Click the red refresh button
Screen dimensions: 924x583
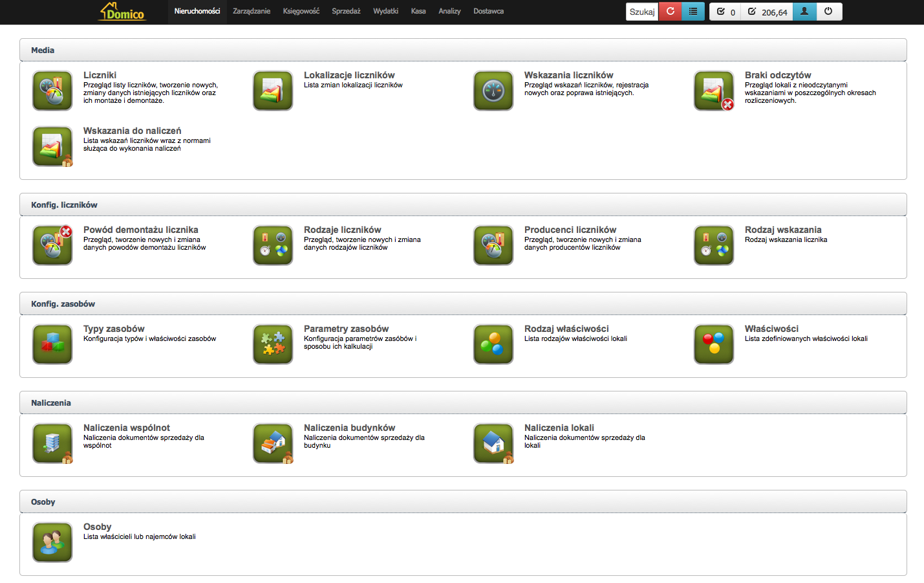tap(671, 12)
